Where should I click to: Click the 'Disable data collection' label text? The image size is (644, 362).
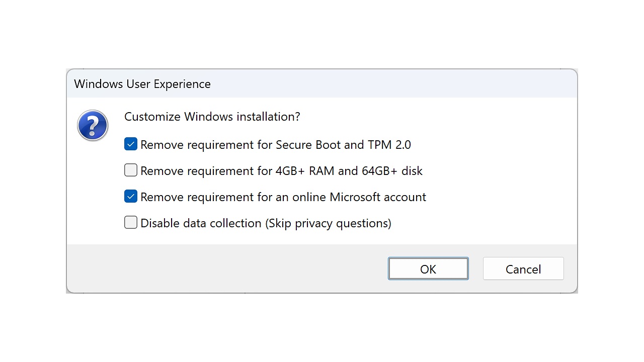coord(201,223)
